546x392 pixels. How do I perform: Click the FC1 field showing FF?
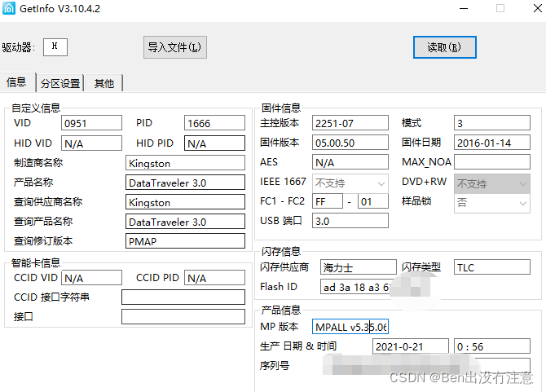[x=328, y=201]
